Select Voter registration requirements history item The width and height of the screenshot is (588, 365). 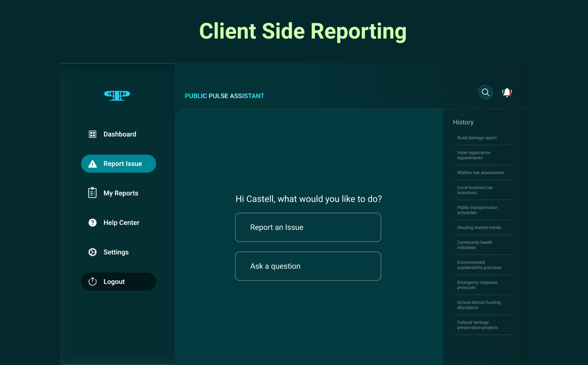[x=474, y=155]
